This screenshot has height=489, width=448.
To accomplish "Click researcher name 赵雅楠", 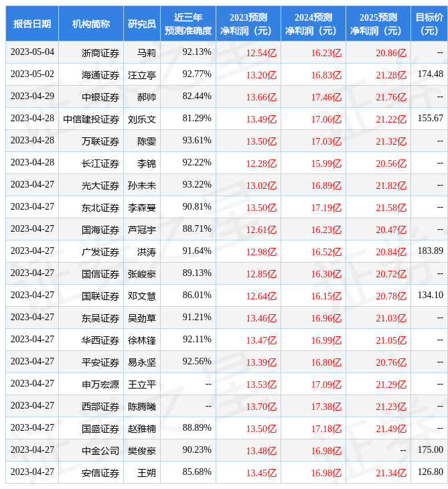I will pyautogui.click(x=142, y=429).
